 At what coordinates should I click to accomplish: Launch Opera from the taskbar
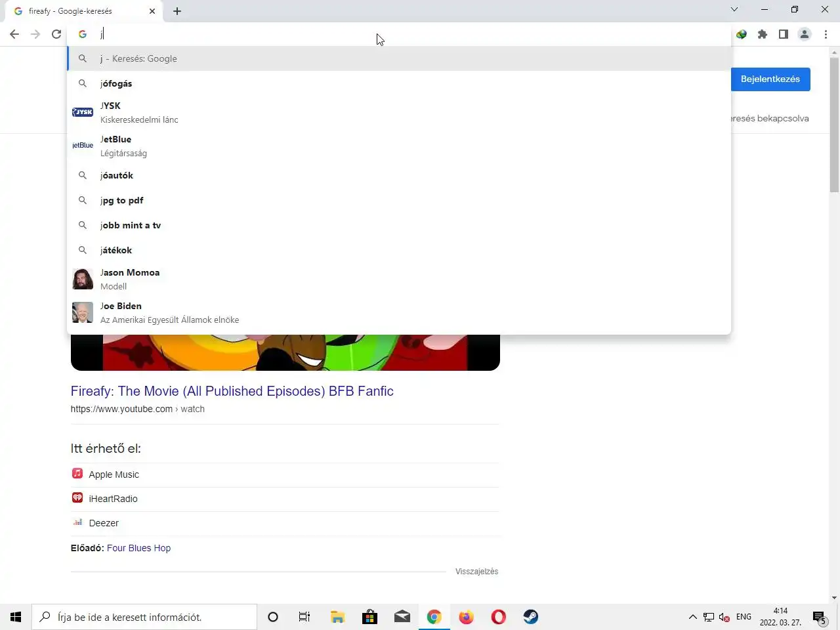[x=498, y=617]
